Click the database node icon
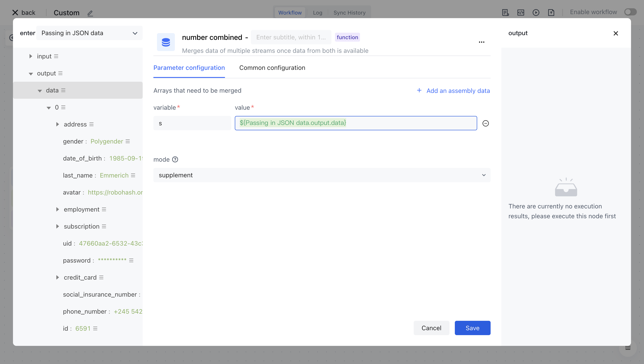 pyautogui.click(x=166, y=42)
